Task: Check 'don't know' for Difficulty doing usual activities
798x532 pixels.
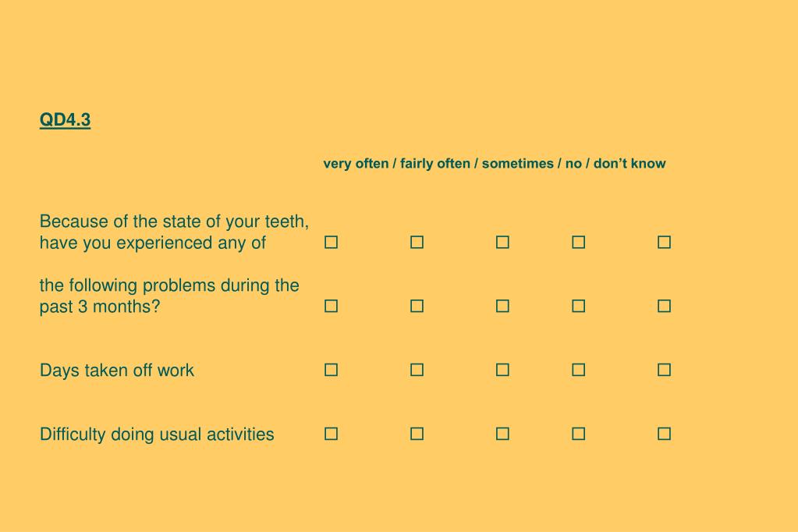Action: [664, 434]
